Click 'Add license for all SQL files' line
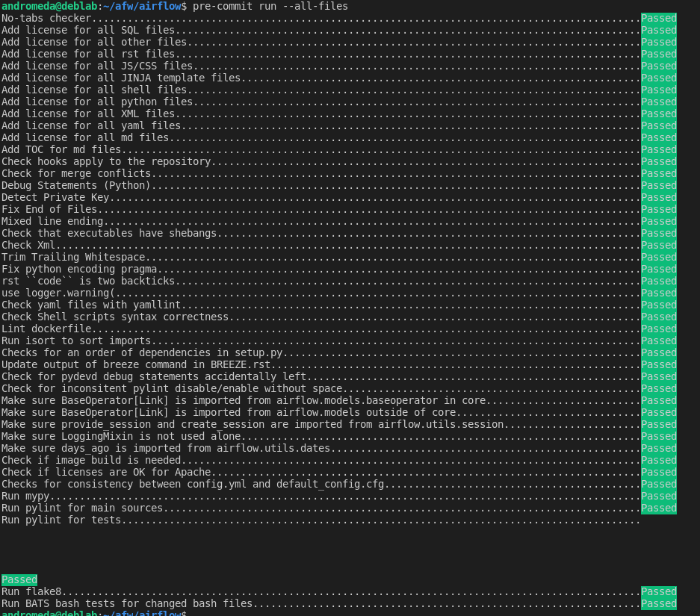700x616 pixels. pyautogui.click(x=339, y=31)
